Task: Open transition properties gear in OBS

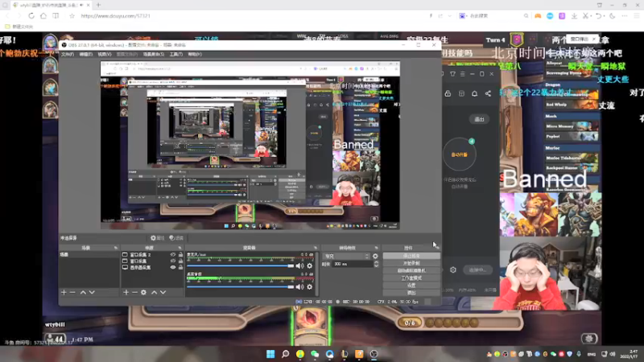Action: [x=375, y=256]
